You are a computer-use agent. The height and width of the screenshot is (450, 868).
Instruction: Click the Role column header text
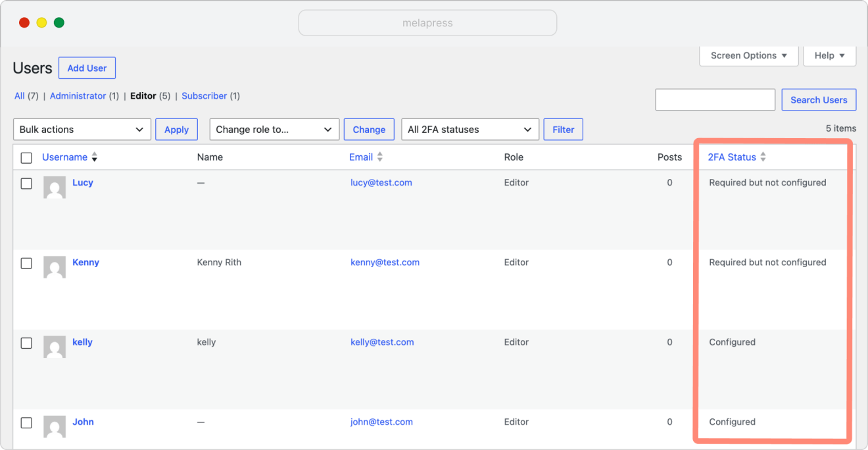514,157
